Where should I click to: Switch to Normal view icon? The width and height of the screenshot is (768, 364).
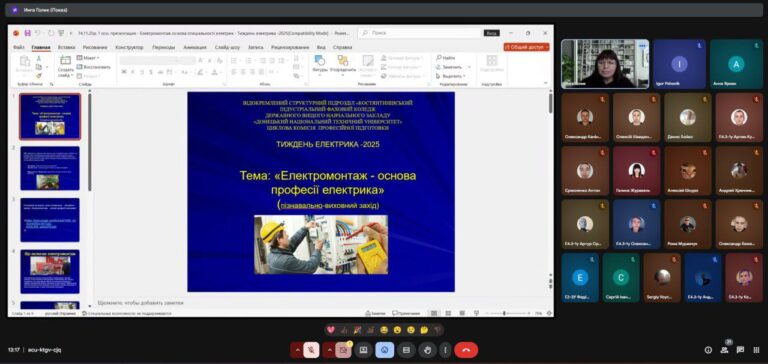[434, 313]
